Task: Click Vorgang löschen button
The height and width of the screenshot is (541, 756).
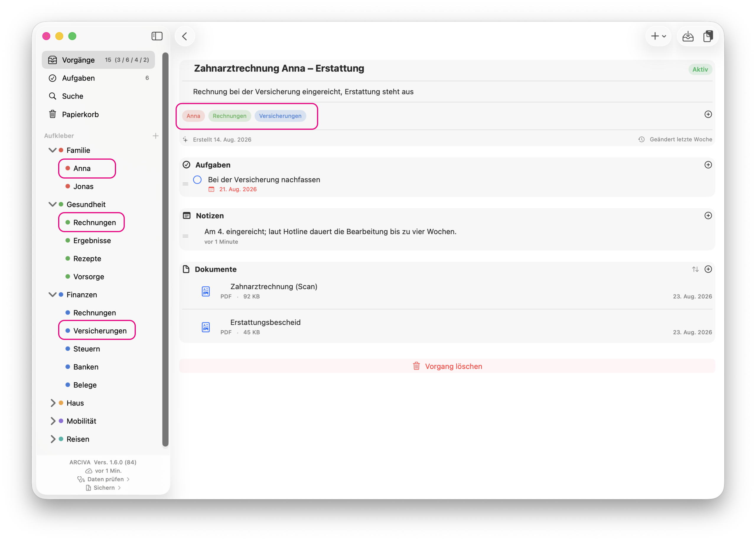Action: [x=447, y=366]
